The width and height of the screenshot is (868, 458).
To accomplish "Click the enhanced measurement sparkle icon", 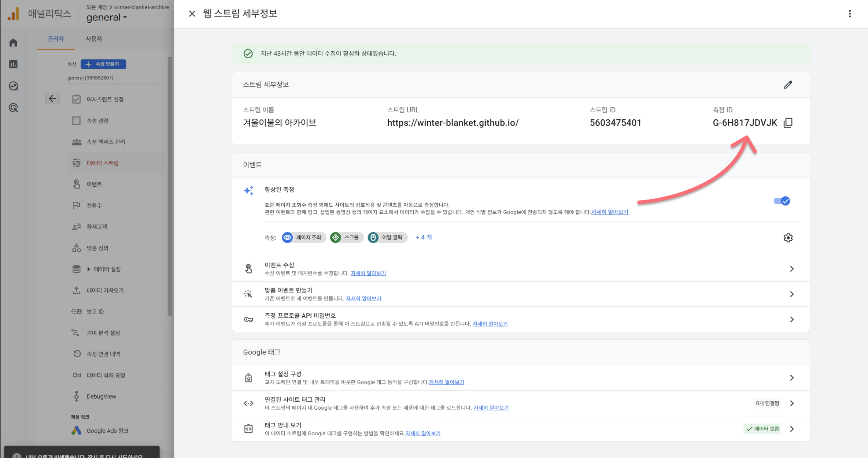I will [x=248, y=191].
